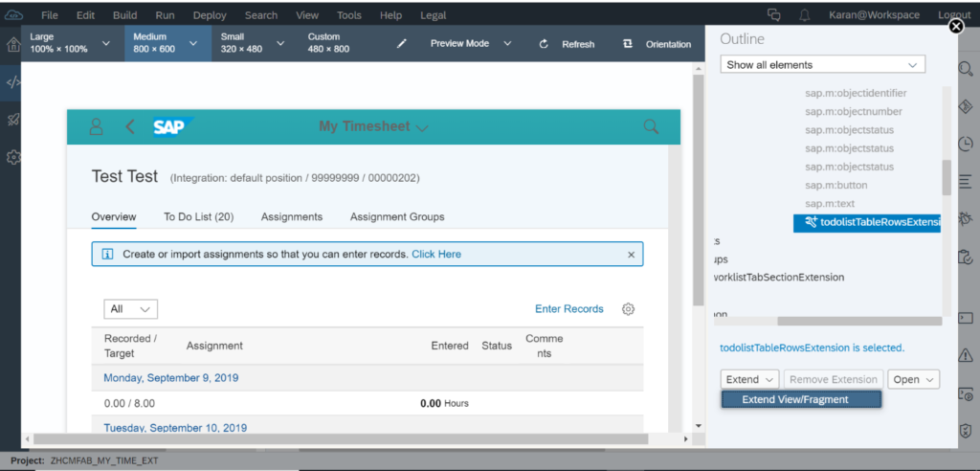
Task: Select sap.m:button in the outline tree
Action: (x=836, y=185)
